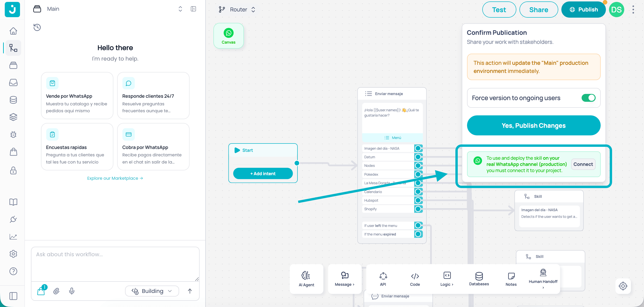
Task: Open the settings gear sidebar icon
Action: click(x=13, y=254)
